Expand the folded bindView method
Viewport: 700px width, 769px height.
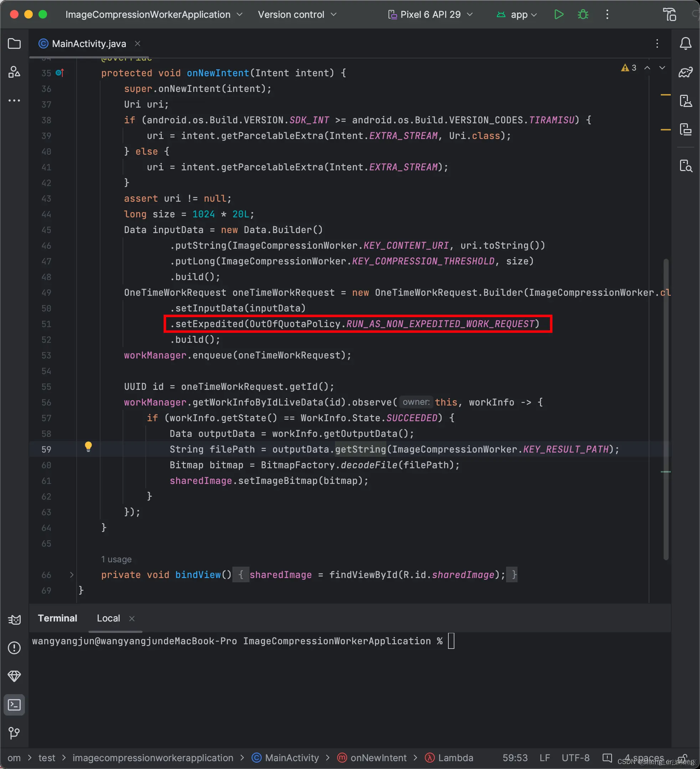click(x=71, y=574)
